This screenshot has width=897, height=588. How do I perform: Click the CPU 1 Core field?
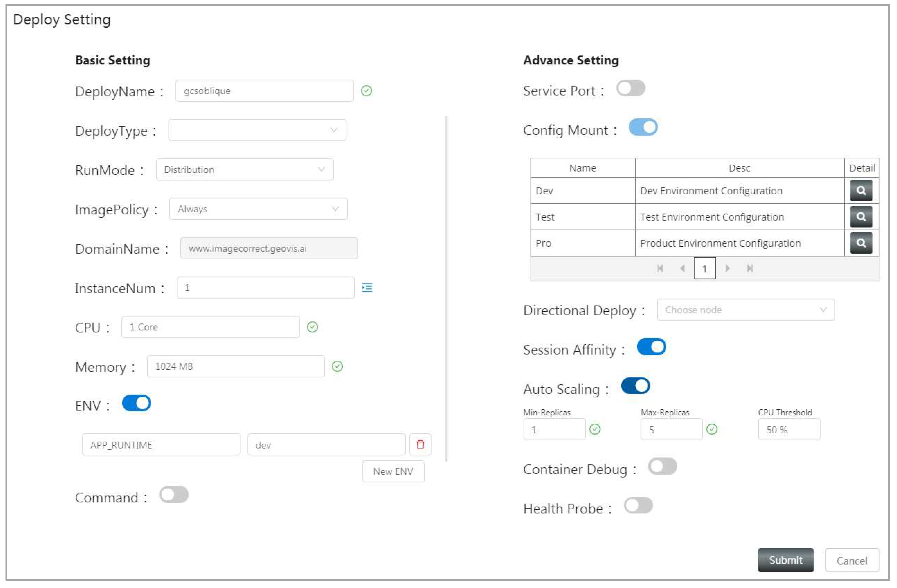point(211,327)
